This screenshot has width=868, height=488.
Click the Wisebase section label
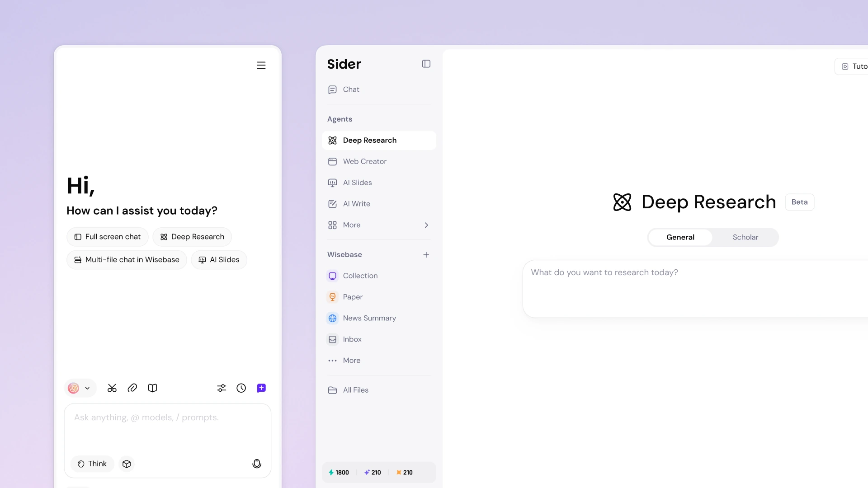click(344, 255)
